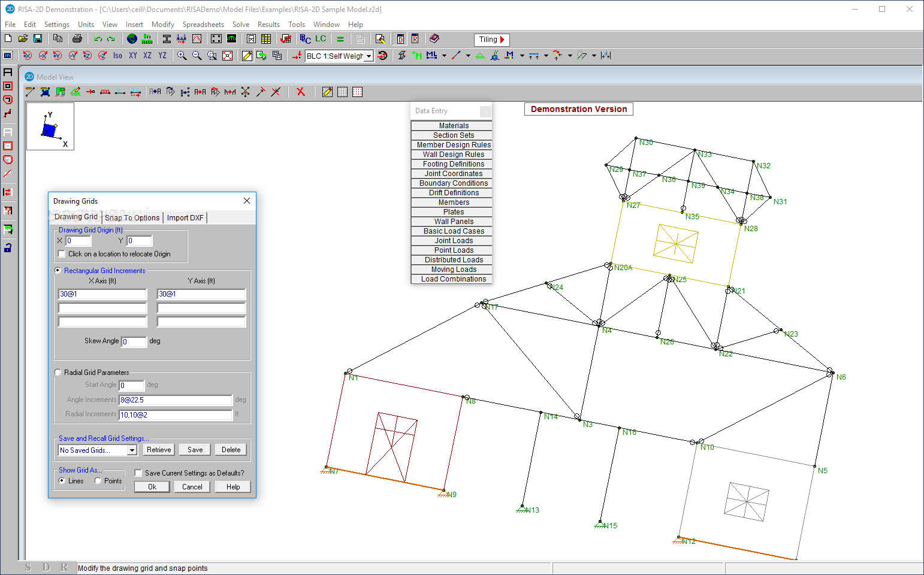The width and height of the screenshot is (924, 575).
Task: Open the dimension tool icon
Action: [x=606, y=56]
